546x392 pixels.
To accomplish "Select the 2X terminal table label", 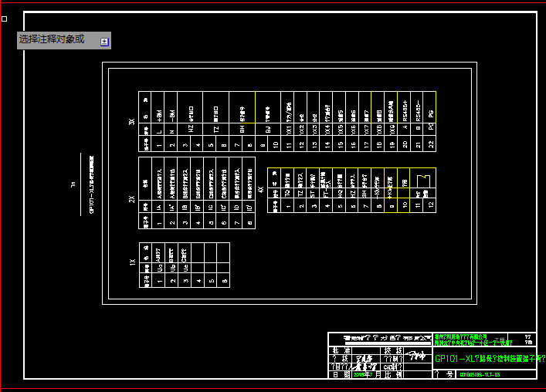I will 132,199.
